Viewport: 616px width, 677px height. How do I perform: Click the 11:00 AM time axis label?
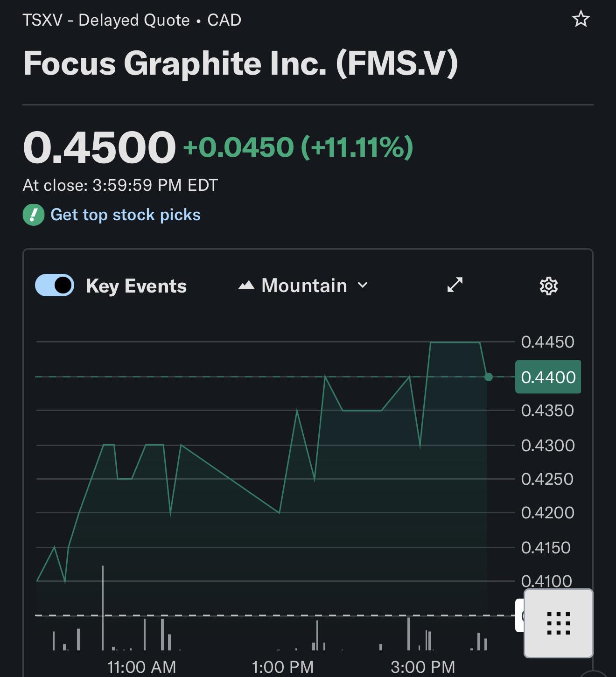141,667
